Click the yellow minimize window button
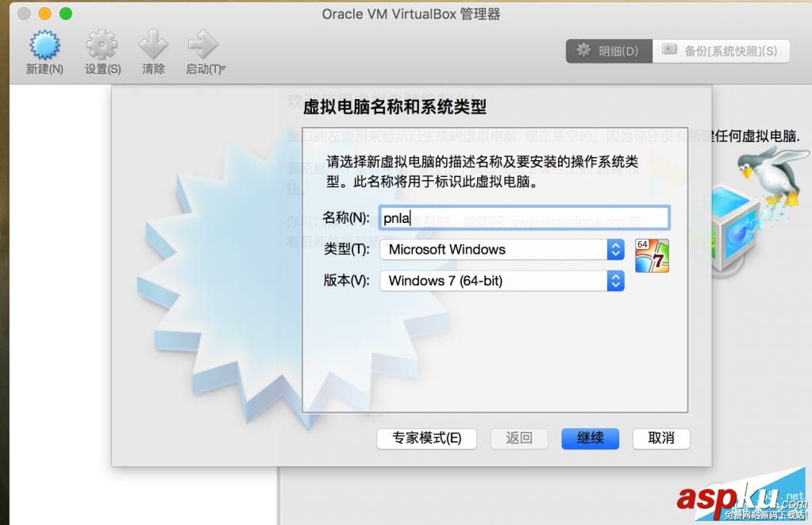This screenshot has width=812, height=525. click(45, 13)
